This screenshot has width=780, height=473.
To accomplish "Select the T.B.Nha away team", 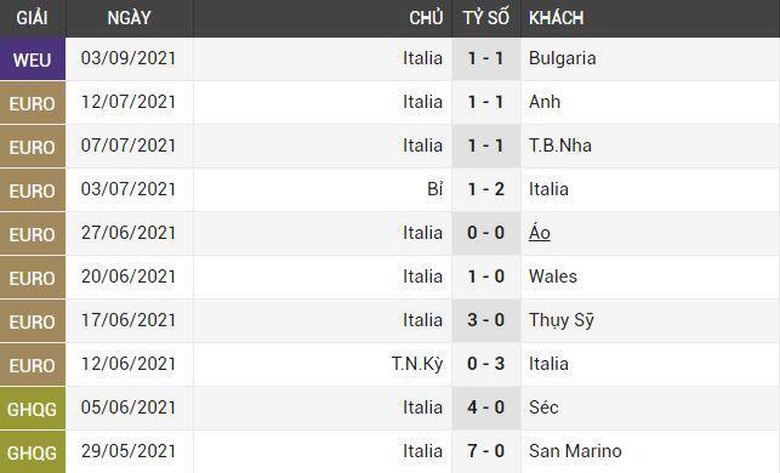I will click(x=560, y=146).
